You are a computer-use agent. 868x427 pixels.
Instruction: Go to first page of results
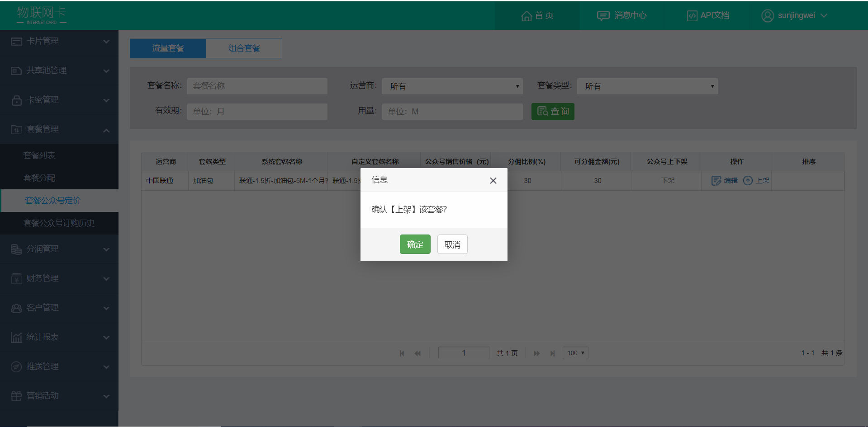pos(402,353)
